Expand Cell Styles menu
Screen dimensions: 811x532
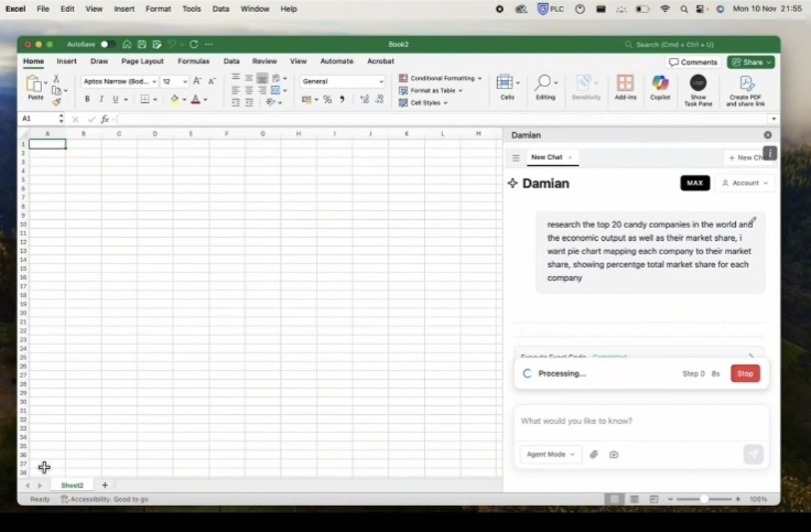coord(423,103)
